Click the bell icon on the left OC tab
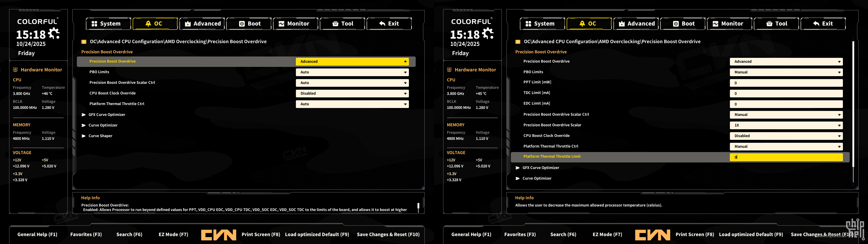868x244 pixels. (148, 23)
